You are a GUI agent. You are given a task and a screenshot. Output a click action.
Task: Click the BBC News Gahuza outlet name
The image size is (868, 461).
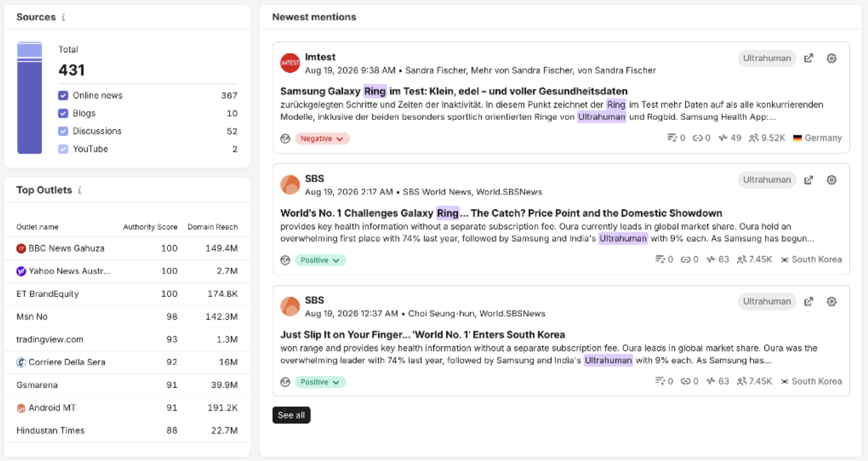[x=67, y=249]
